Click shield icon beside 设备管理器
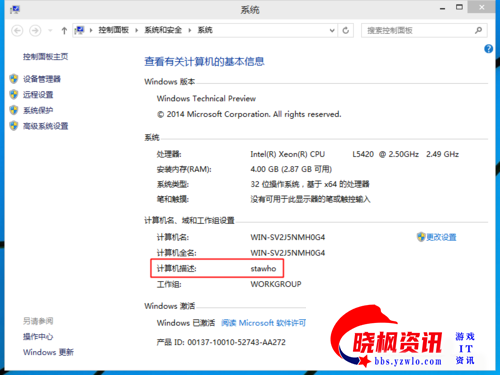Screen dimensions: 500x375 [x=14, y=79]
